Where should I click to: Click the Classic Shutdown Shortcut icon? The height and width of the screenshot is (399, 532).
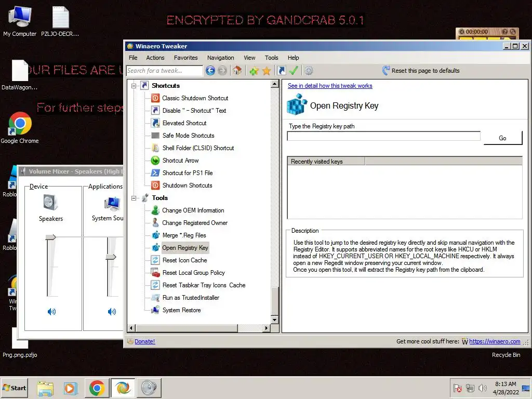[x=155, y=98]
